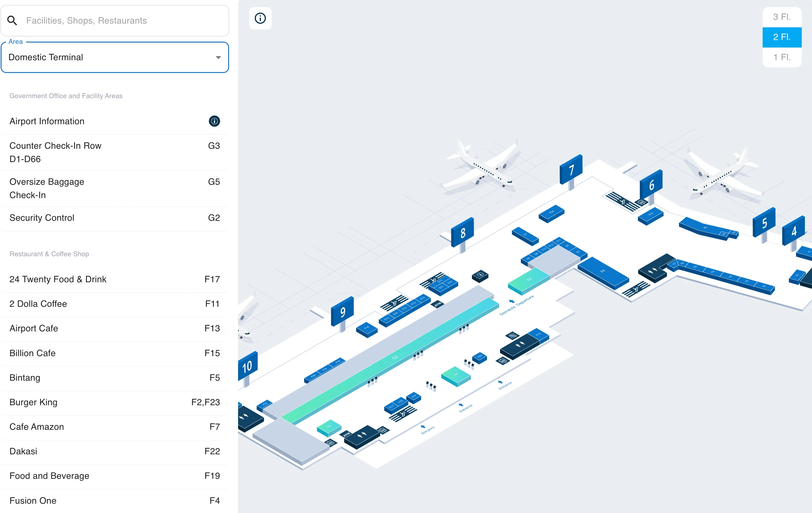
Task: Select 24 Twenty Food & Drink
Action: click(115, 279)
